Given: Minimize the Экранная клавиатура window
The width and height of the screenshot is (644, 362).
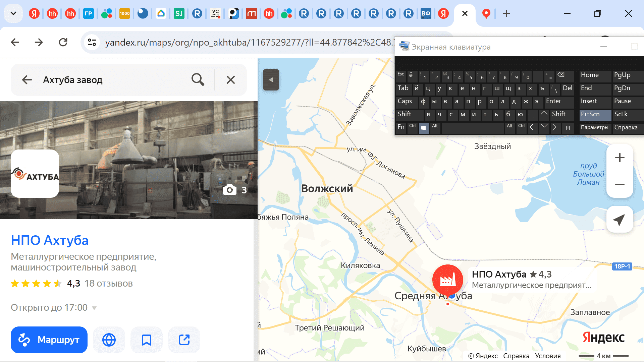Looking at the screenshot, I should pos(604,47).
